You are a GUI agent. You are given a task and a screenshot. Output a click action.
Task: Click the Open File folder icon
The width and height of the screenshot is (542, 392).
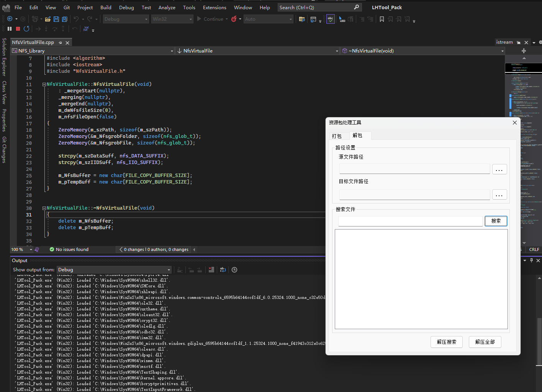[48, 19]
